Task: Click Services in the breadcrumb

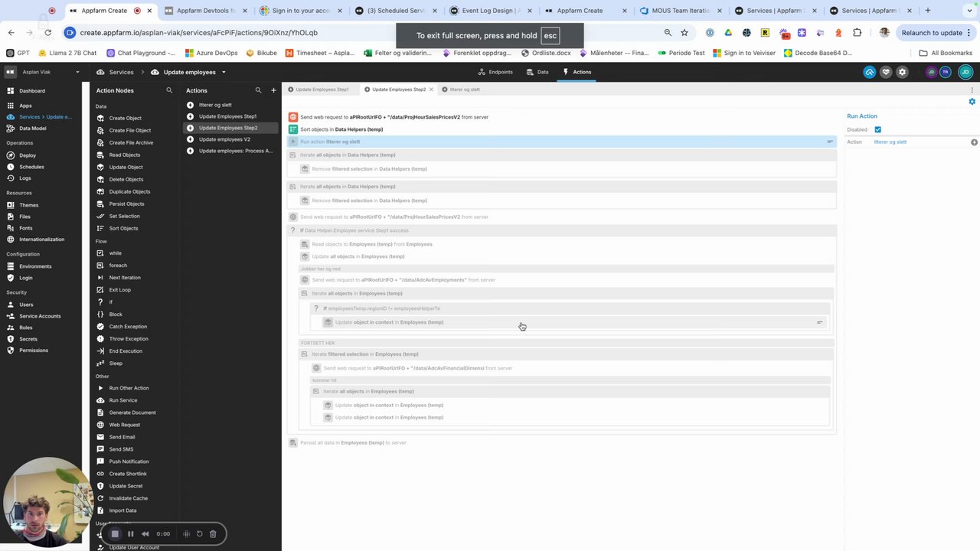Action: pyautogui.click(x=120, y=72)
